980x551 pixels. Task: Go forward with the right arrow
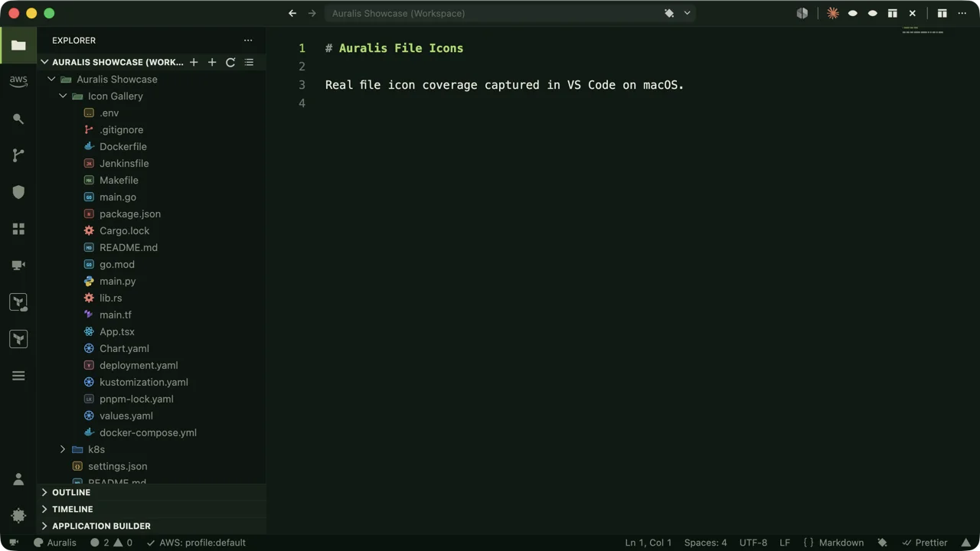[312, 13]
